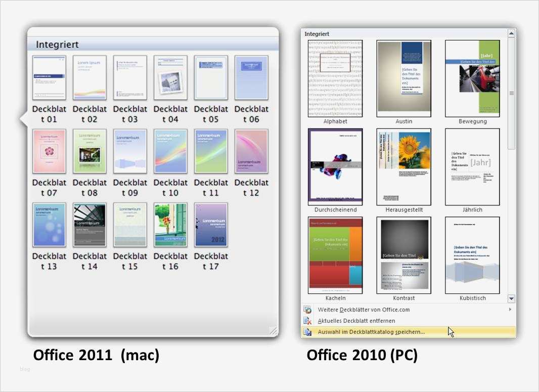539x392 pixels.
Task: Select the Alphabet cover page in Office 2010
Action: point(335,78)
